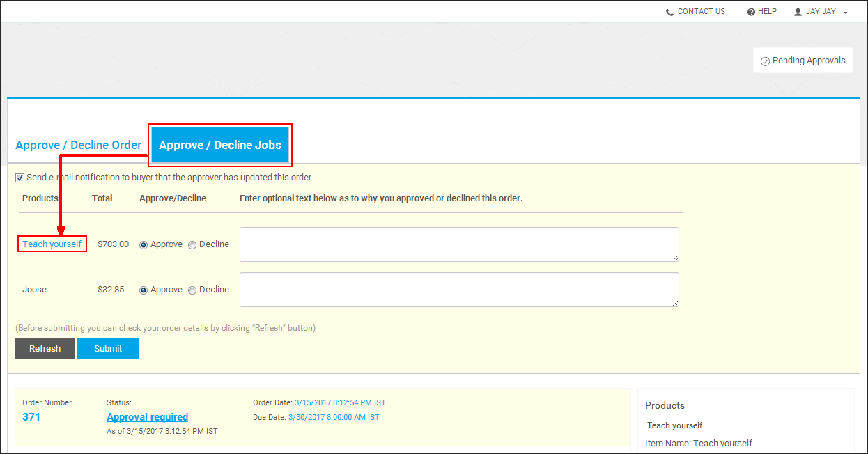The width and height of the screenshot is (868, 454).
Task: Click the comment box for Joose
Action: click(458, 290)
